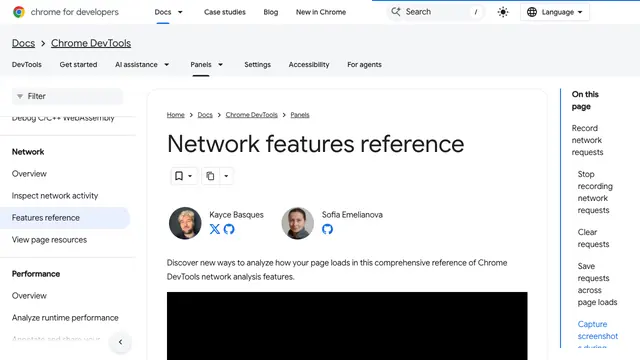Image resolution: width=640 pixels, height=360 pixels.
Task: Open Performance Overview in sidebar
Action: (x=29, y=296)
